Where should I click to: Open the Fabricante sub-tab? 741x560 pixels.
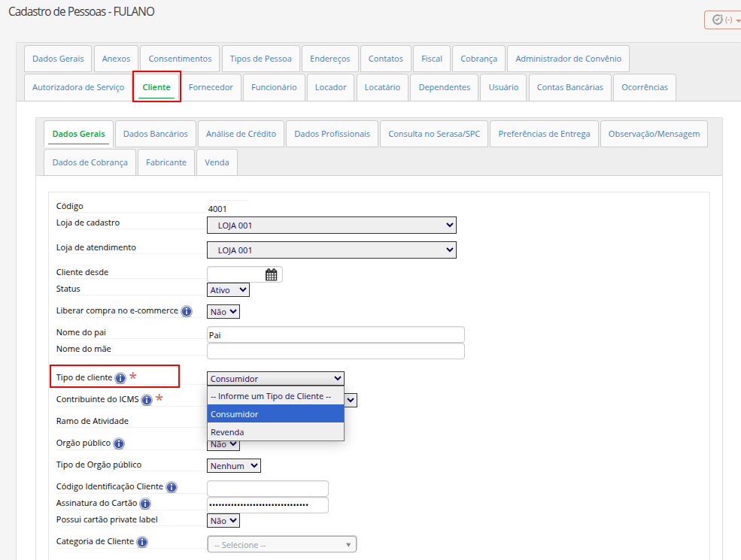(166, 162)
